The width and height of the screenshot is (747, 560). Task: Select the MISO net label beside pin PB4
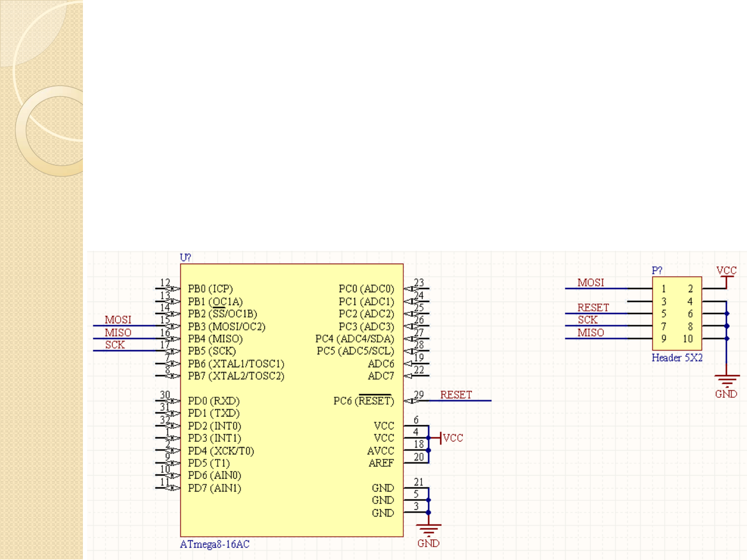coord(118,333)
